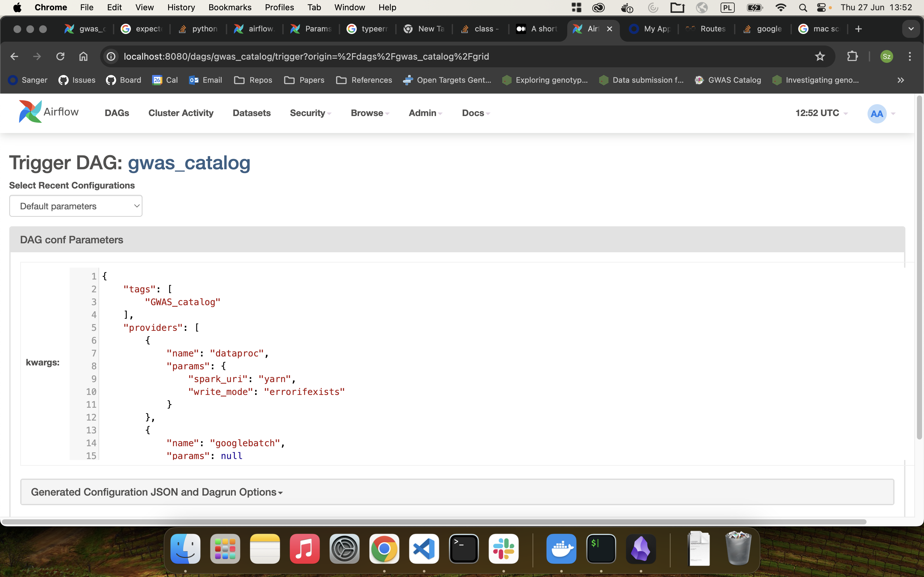
Task: Launch Visual Studio Code from dock
Action: 424,549
